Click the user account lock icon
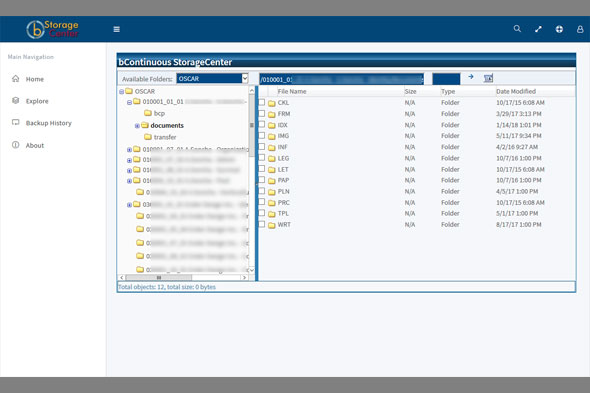The height and width of the screenshot is (393, 590). pos(580,29)
